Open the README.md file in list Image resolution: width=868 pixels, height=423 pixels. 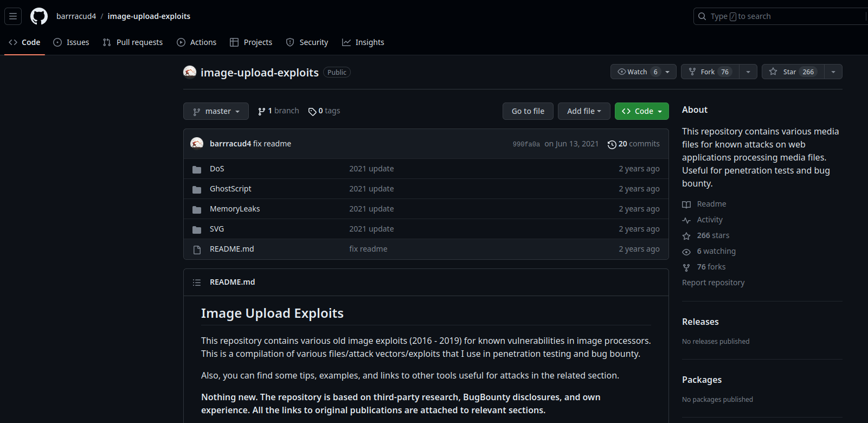coord(232,249)
